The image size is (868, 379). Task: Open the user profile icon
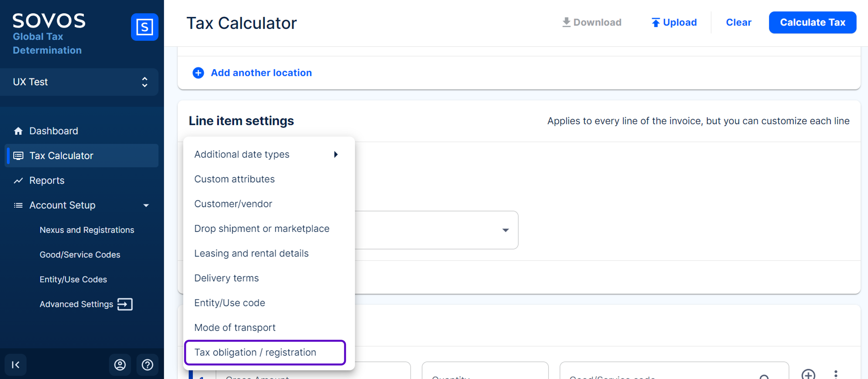tap(120, 365)
